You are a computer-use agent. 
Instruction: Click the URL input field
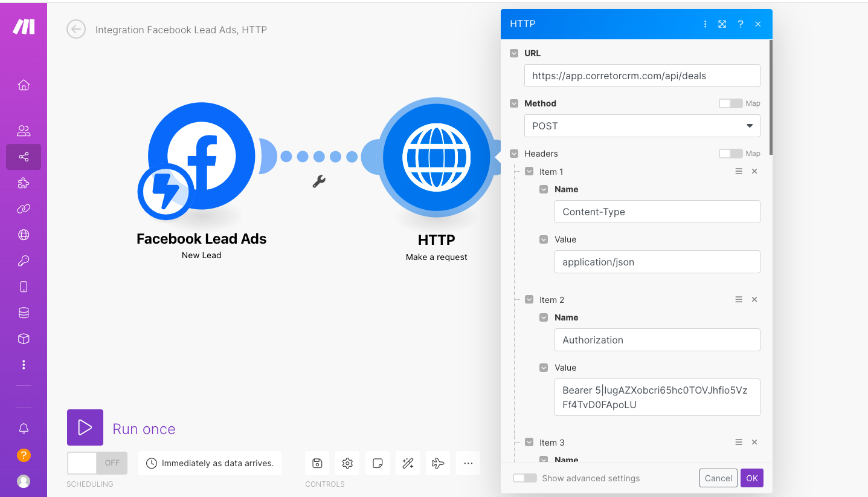(x=641, y=76)
